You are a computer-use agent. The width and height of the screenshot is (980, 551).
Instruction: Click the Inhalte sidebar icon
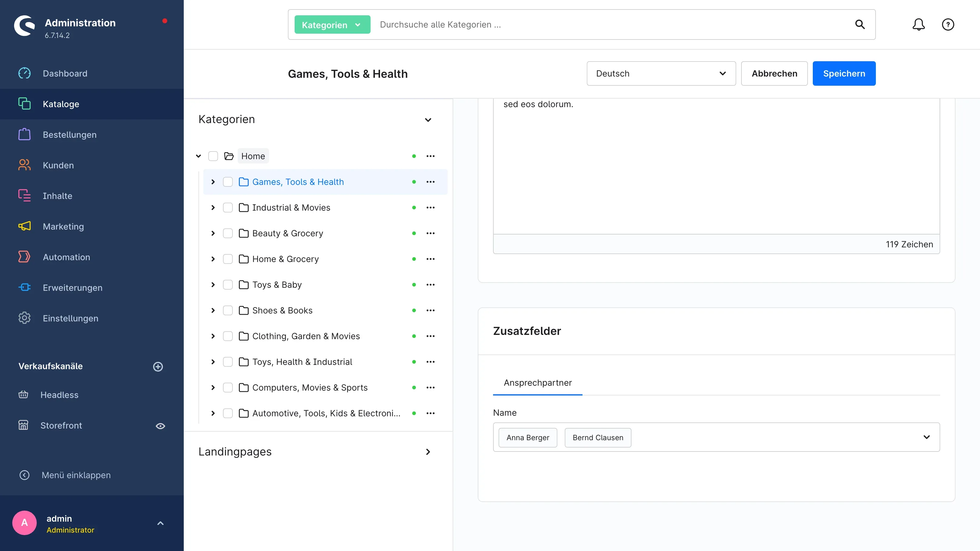point(24,196)
